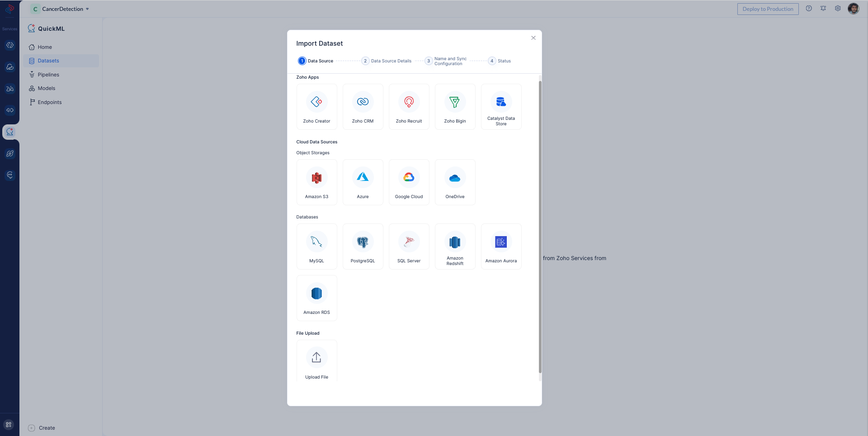The image size is (868, 436).
Task: Click the Upload File option
Action: [x=316, y=362]
